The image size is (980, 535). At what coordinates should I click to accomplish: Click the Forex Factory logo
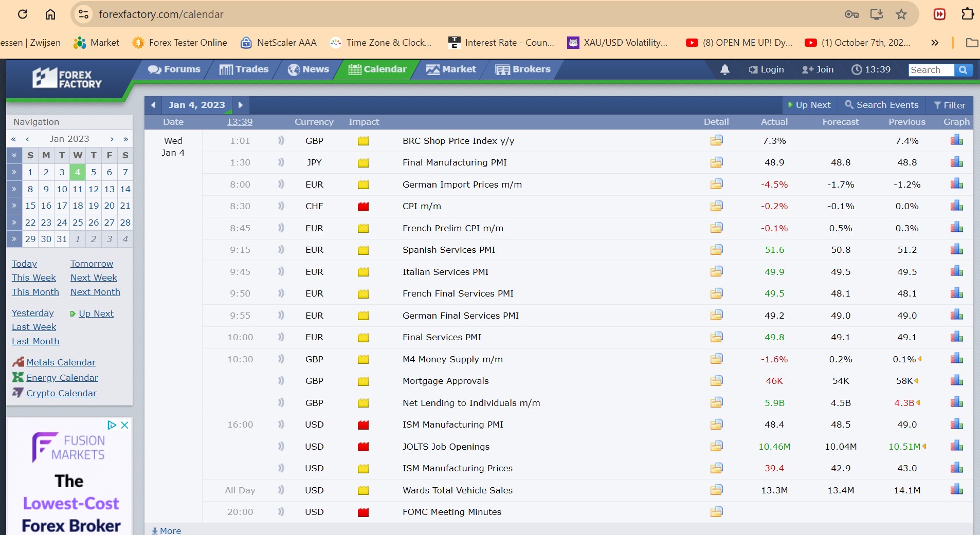(67, 79)
